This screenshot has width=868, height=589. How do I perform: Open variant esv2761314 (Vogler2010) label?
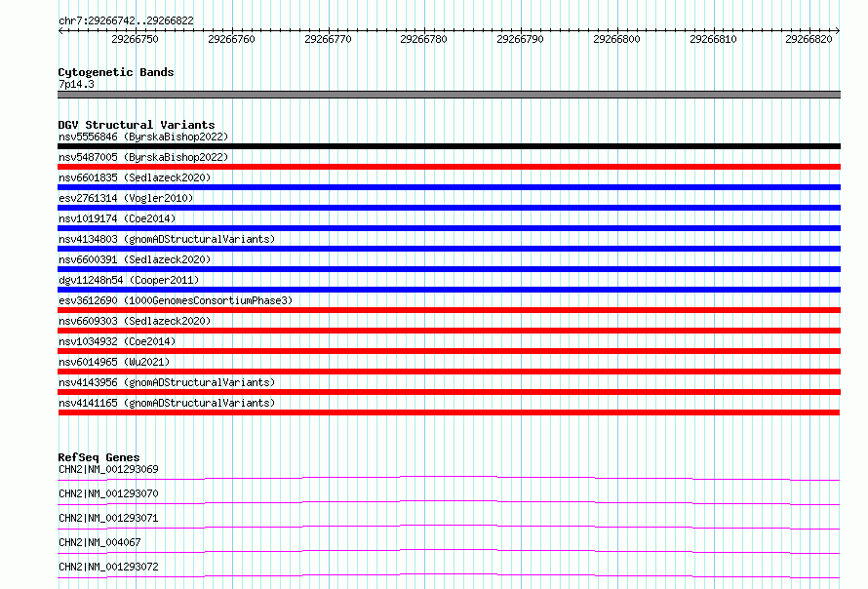[x=126, y=198]
